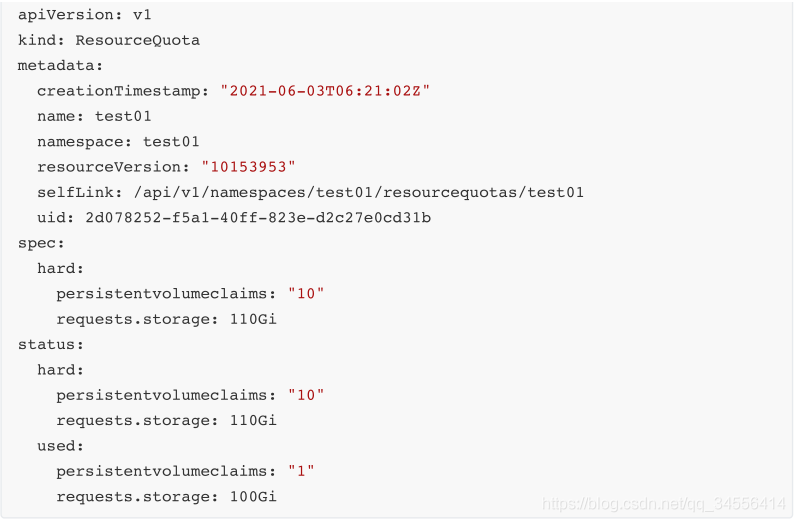795x522 pixels.
Task: Select the resourceVersion "10153953" value
Action: pos(248,167)
